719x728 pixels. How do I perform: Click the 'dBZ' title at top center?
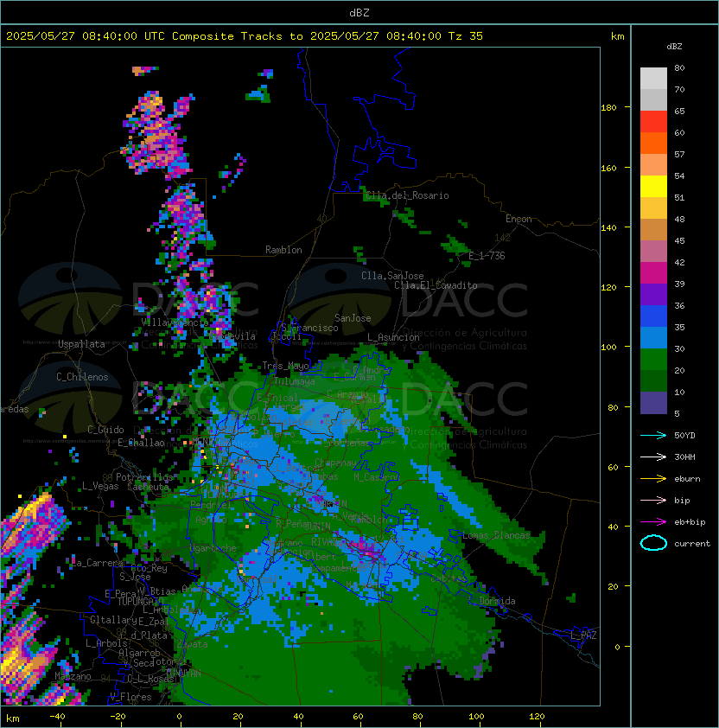(359, 12)
